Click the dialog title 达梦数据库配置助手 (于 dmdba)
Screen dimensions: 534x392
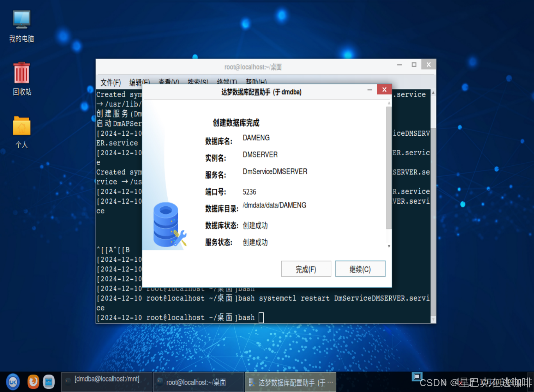tap(261, 92)
